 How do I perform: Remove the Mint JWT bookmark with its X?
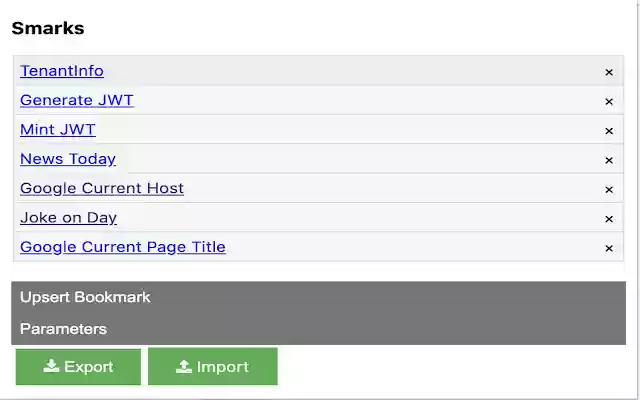(x=609, y=131)
